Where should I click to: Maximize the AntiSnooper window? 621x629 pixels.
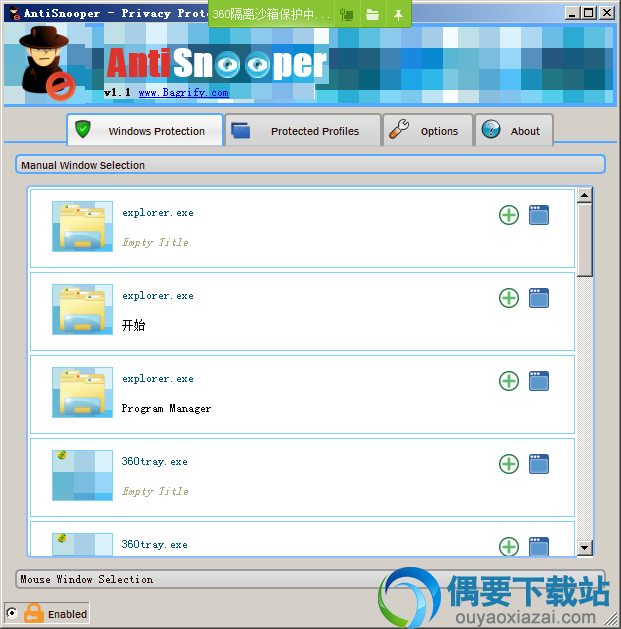pos(589,13)
